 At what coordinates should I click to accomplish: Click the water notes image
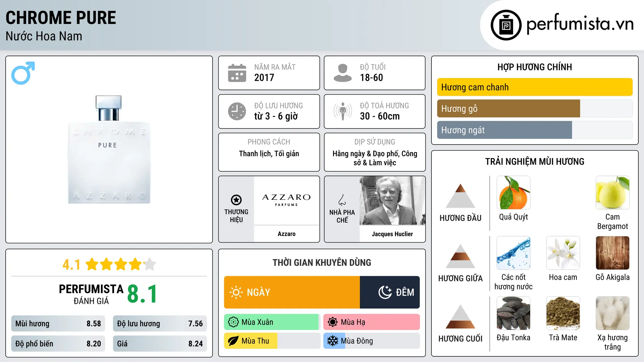click(x=514, y=253)
